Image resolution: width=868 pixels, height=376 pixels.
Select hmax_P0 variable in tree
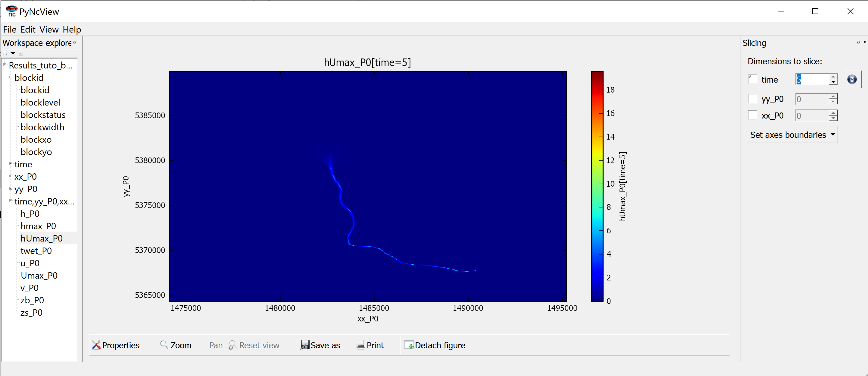coord(38,226)
